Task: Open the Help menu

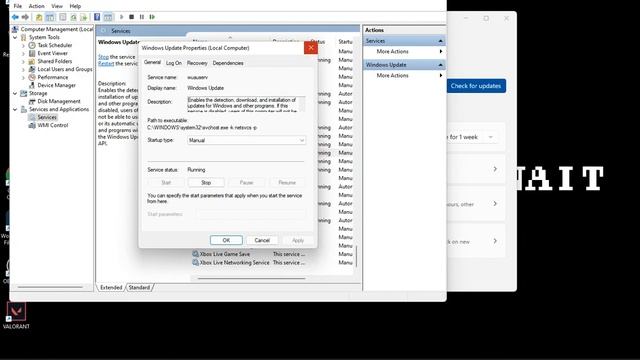Action: (75, 6)
